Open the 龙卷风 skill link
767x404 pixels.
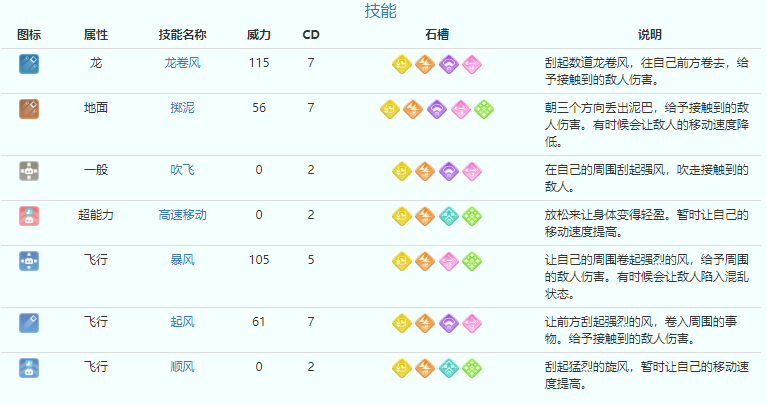point(182,63)
